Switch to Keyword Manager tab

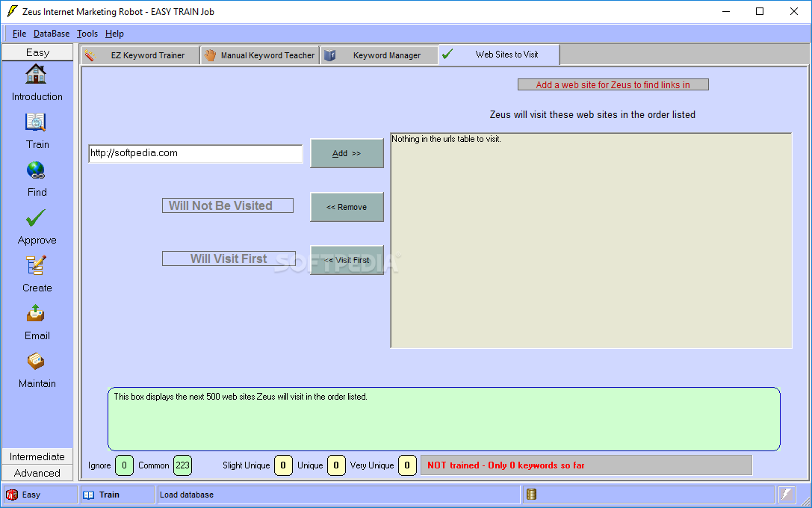(379, 55)
